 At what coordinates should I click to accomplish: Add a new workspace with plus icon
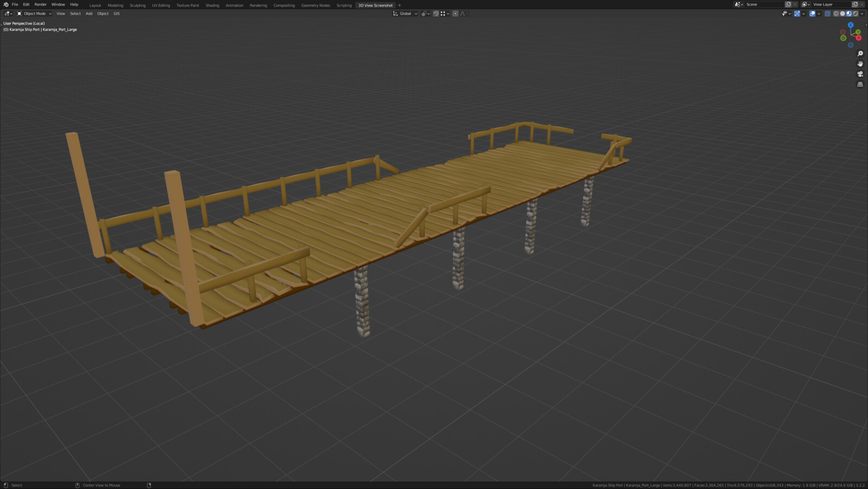coord(400,5)
